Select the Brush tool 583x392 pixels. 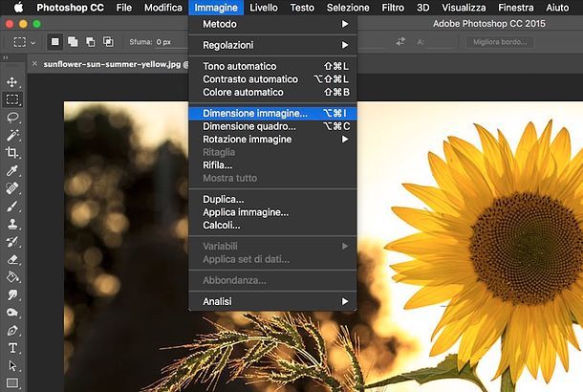(x=12, y=206)
